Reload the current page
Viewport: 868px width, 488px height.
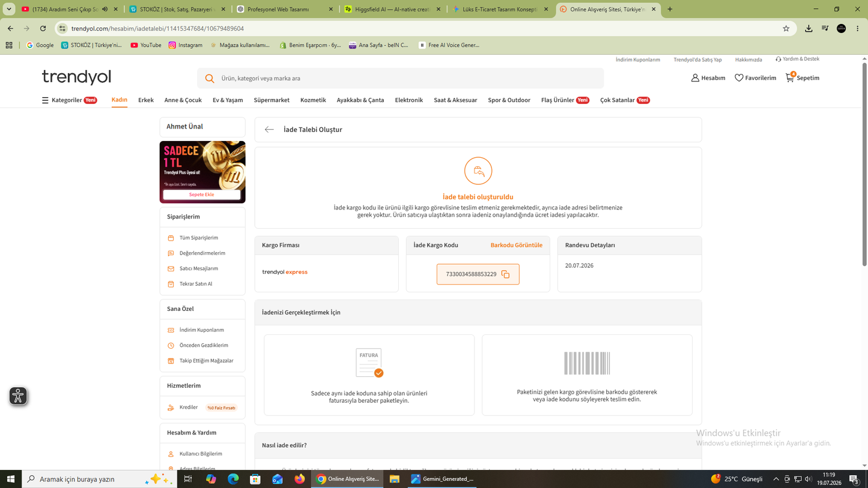pyautogui.click(x=43, y=28)
